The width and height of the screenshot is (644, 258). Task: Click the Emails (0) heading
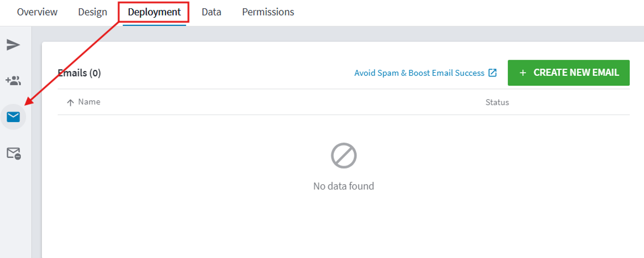[x=79, y=73]
